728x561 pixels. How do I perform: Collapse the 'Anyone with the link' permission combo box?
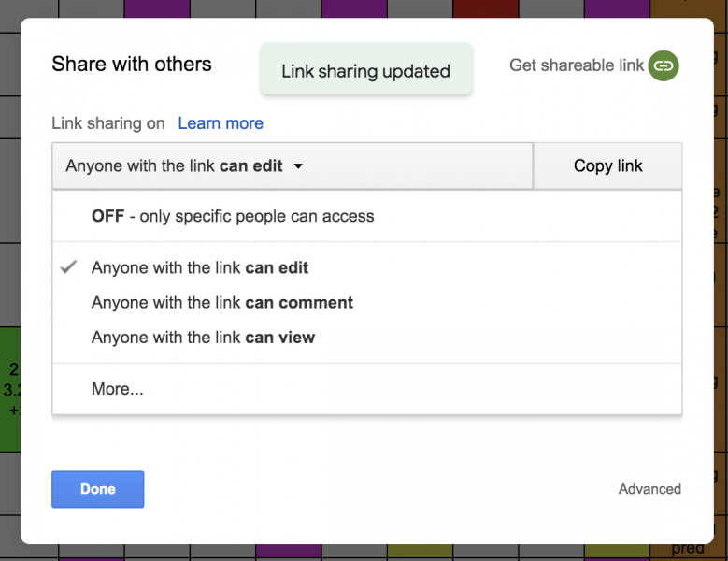(x=292, y=166)
